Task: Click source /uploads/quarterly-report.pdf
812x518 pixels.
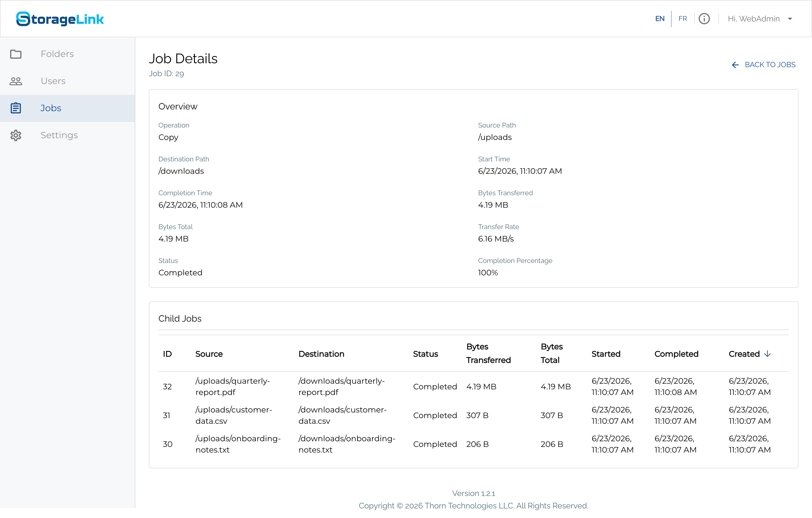Action: pyautogui.click(x=233, y=387)
